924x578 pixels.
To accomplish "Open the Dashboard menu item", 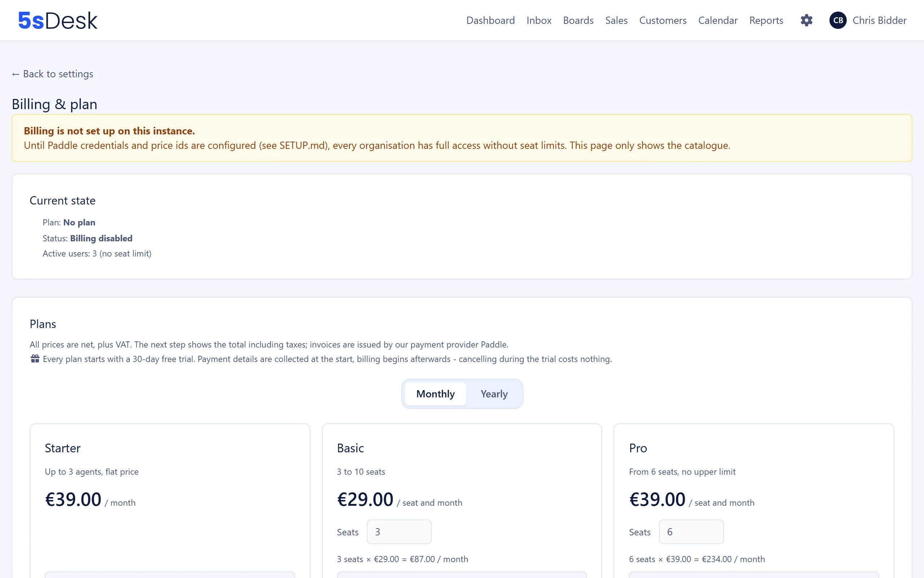I will [x=490, y=20].
